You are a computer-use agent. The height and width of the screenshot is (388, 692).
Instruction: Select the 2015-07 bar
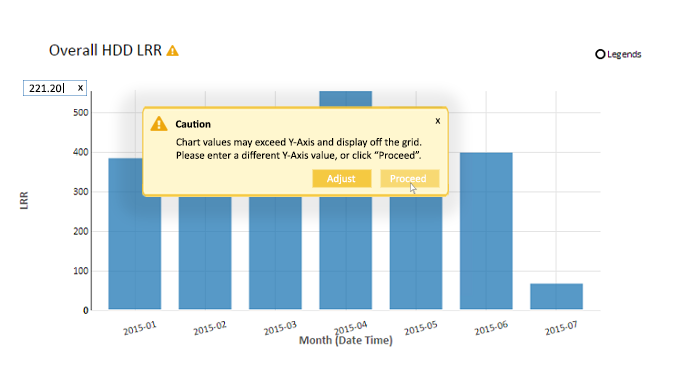[556, 296]
